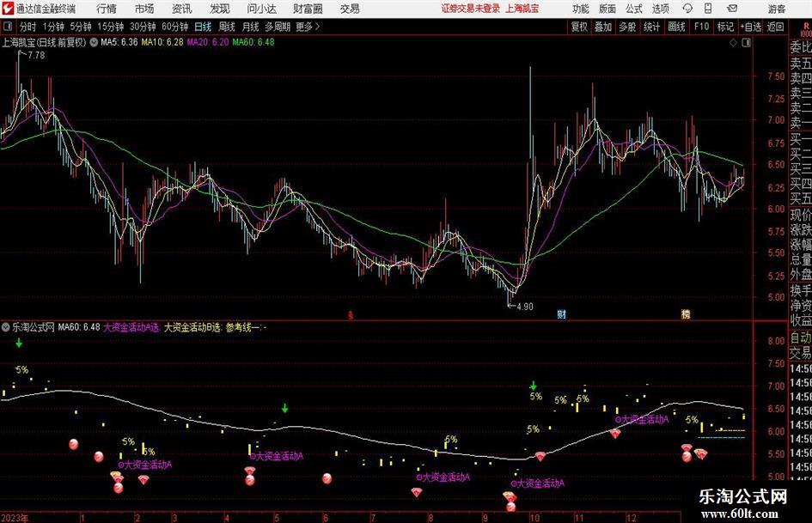Click the R 1000 badge at top right
Screen dimensions: 812x523
[805, 31]
